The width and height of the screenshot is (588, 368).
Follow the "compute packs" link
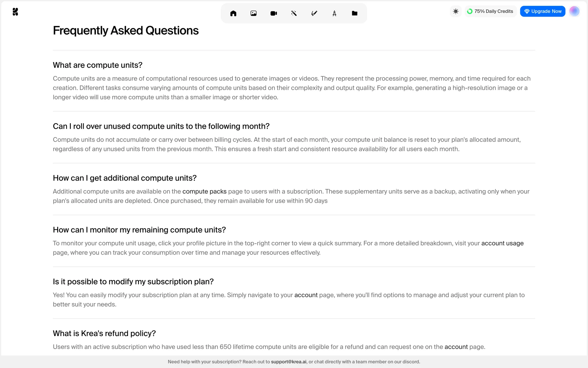pyautogui.click(x=204, y=191)
